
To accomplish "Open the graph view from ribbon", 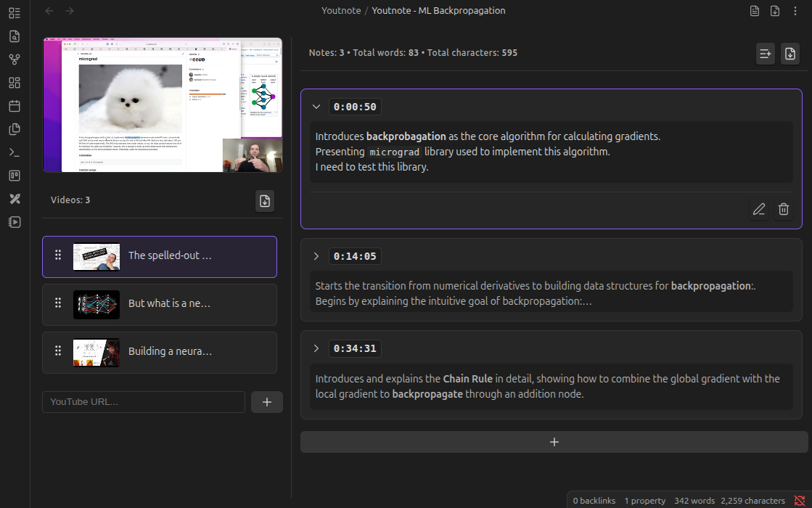I will 15,60.
